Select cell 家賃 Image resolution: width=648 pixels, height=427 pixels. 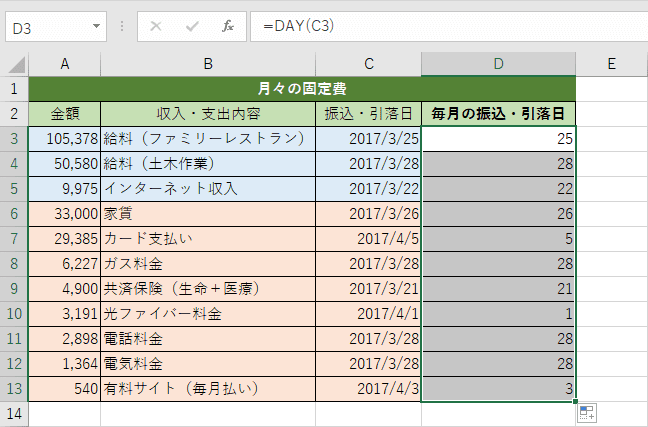click(x=208, y=214)
